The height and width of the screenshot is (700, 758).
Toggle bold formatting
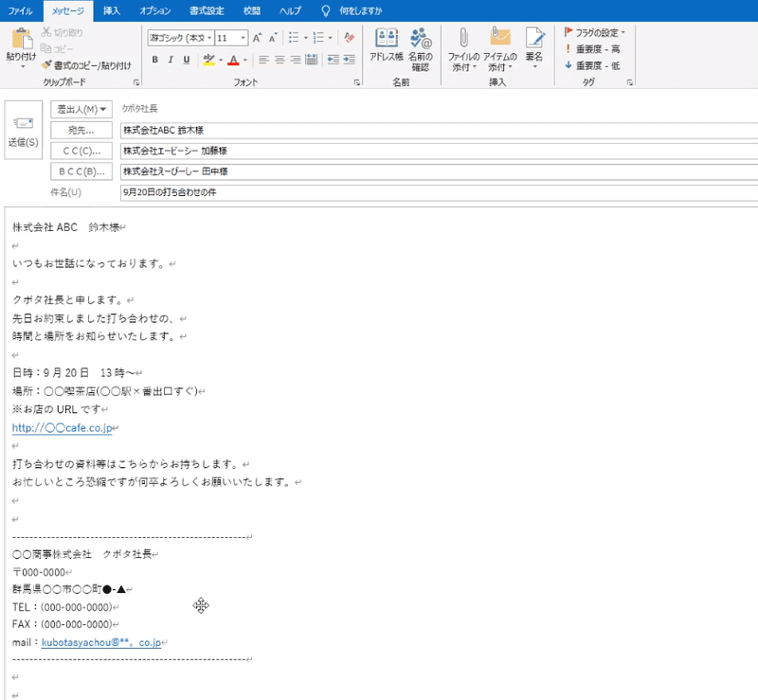154,60
